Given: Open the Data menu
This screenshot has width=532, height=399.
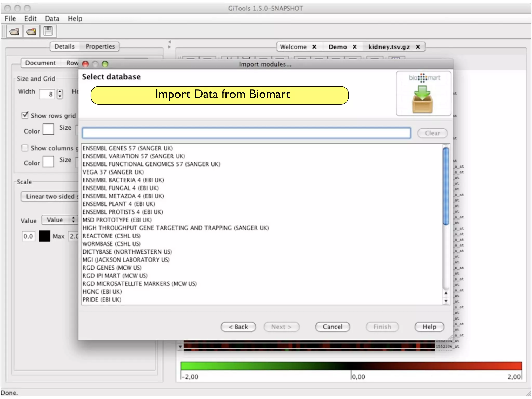Looking at the screenshot, I should click(x=52, y=18).
